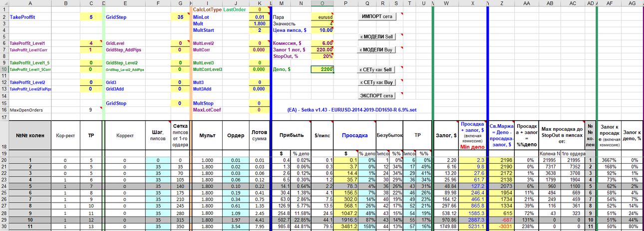Select the Депо value cell 2200
Image resolution: width=644 pixels, height=231 pixels.
[x=322, y=69]
